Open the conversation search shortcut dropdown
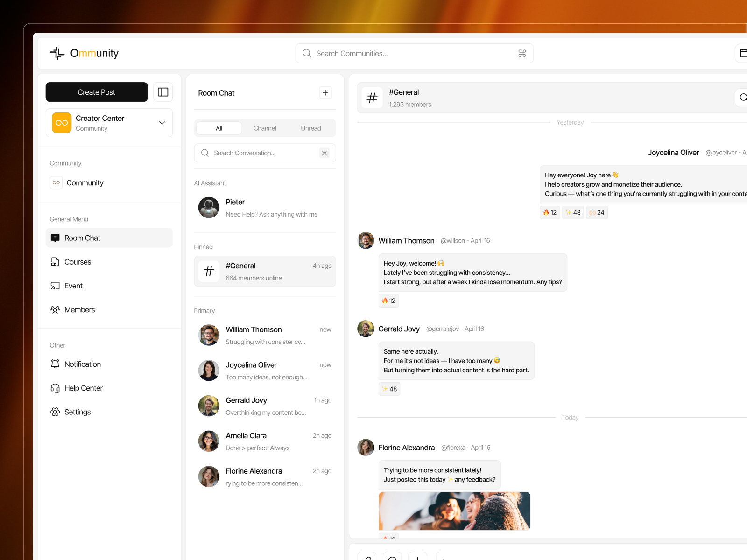Image resolution: width=747 pixels, height=560 pixels. coord(324,153)
